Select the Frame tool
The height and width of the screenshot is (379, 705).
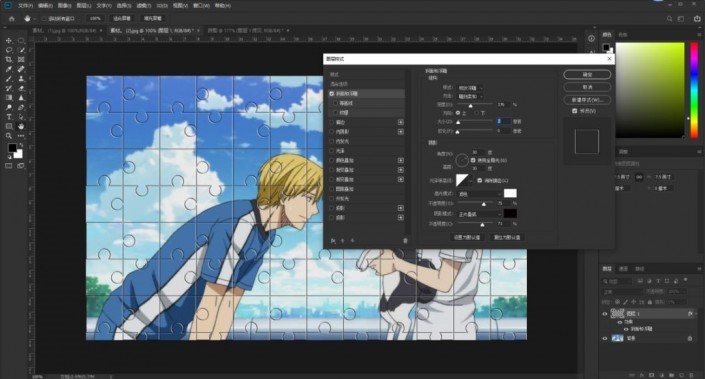[x=21, y=59]
